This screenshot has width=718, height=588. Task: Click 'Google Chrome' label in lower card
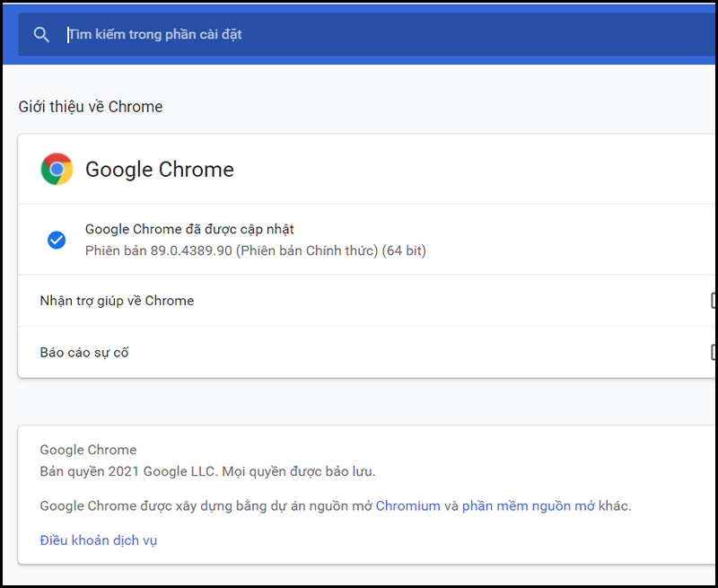88,450
